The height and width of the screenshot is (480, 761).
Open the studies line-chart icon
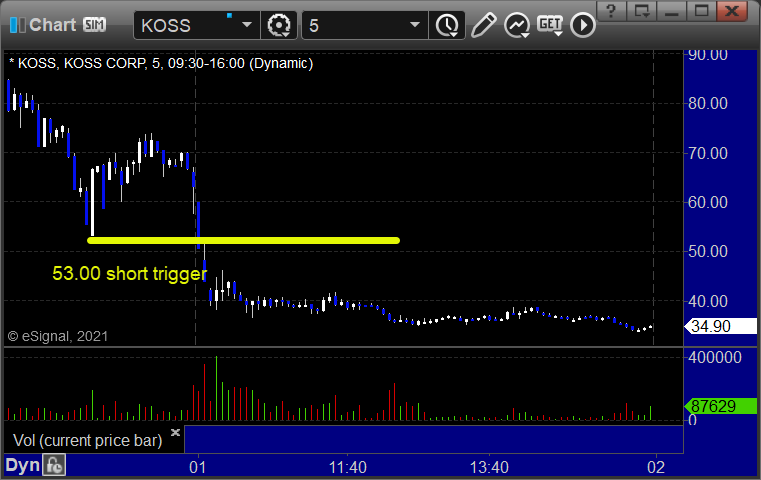point(516,25)
